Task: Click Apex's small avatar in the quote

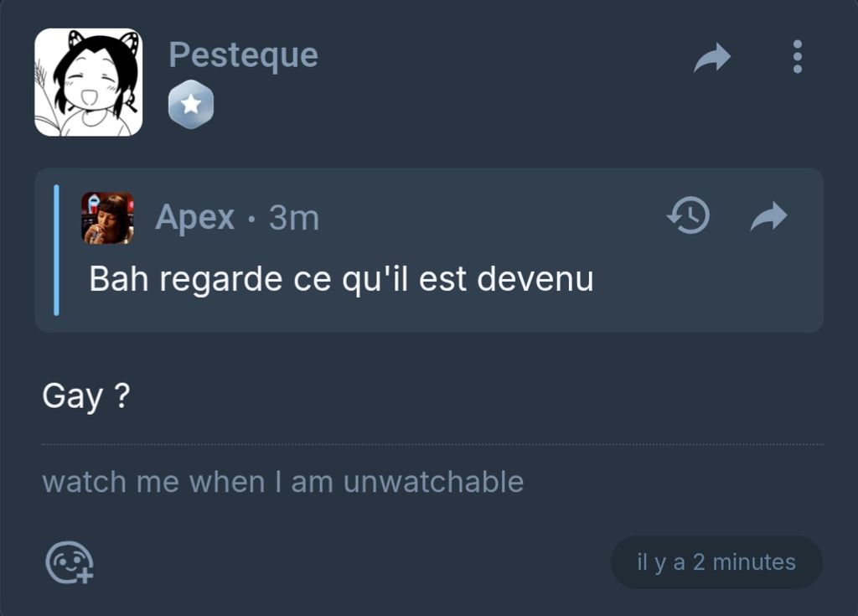Action: click(x=107, y=218)
